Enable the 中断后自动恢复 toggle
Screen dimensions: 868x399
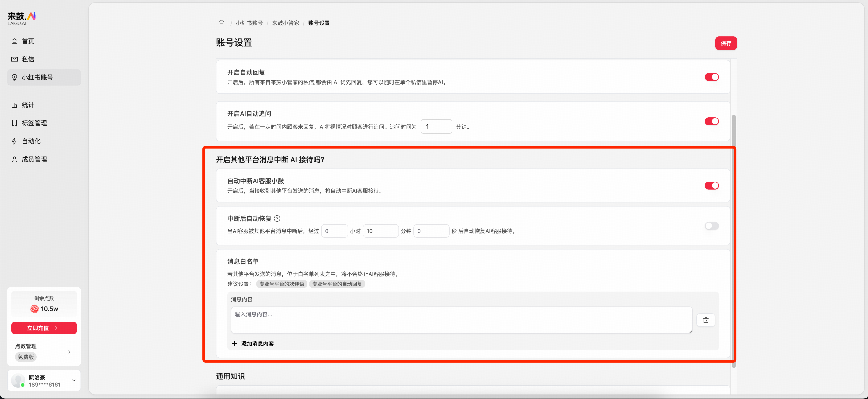pyautogui.click(x=712, y=226)
